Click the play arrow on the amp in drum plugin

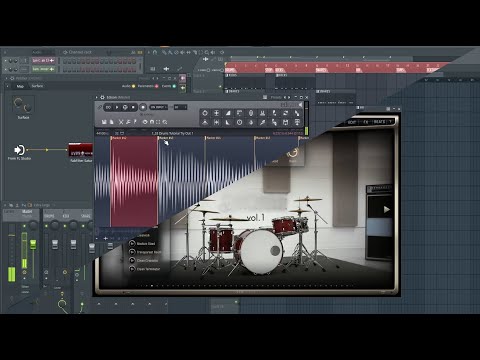pyautogui.click(x=386, y=209)
